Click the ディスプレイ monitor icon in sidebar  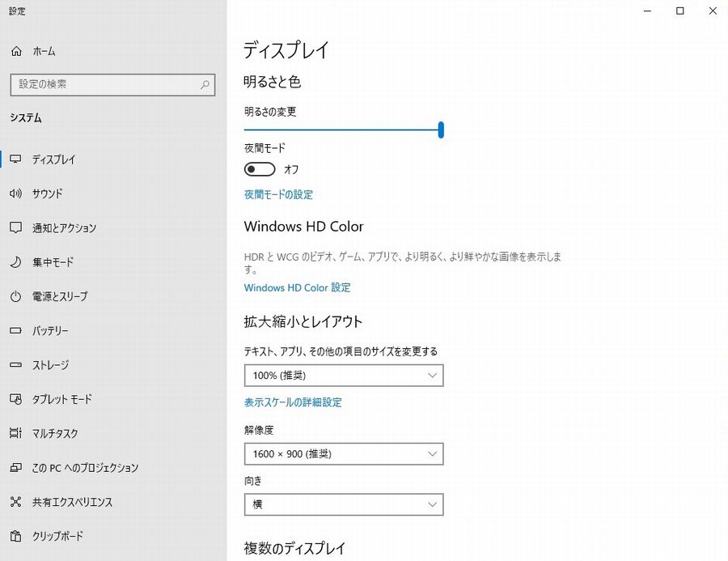point(15,159)
